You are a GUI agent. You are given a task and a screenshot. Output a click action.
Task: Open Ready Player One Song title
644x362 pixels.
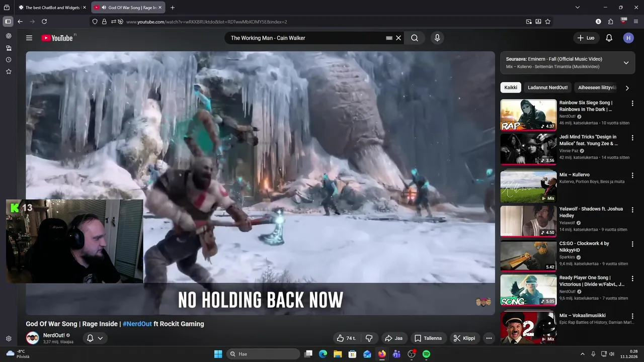pos(592,281)
